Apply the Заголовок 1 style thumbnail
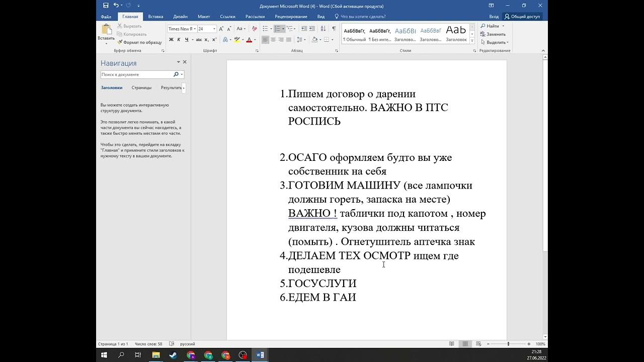 pos(405,34)
